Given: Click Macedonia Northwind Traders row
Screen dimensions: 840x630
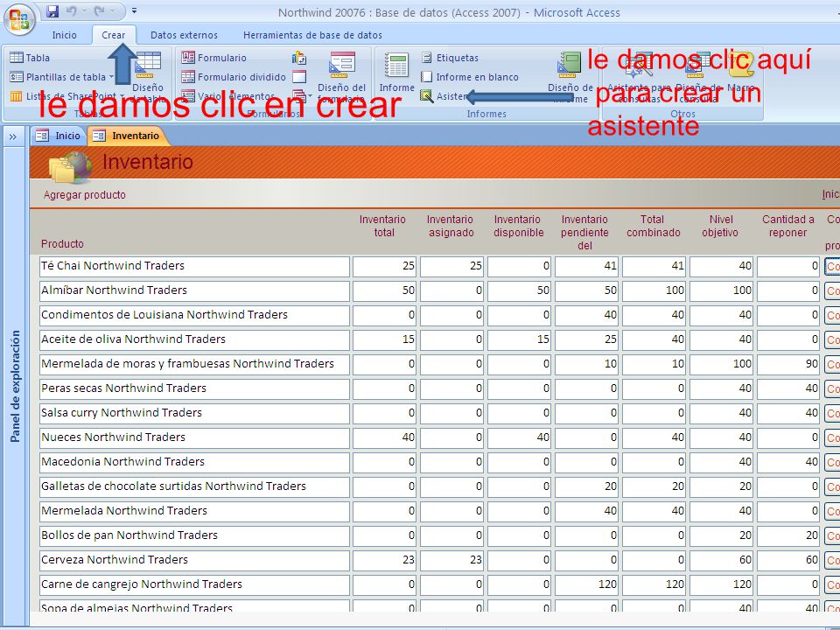Looking at the screenshot, I should click(194, 462).
